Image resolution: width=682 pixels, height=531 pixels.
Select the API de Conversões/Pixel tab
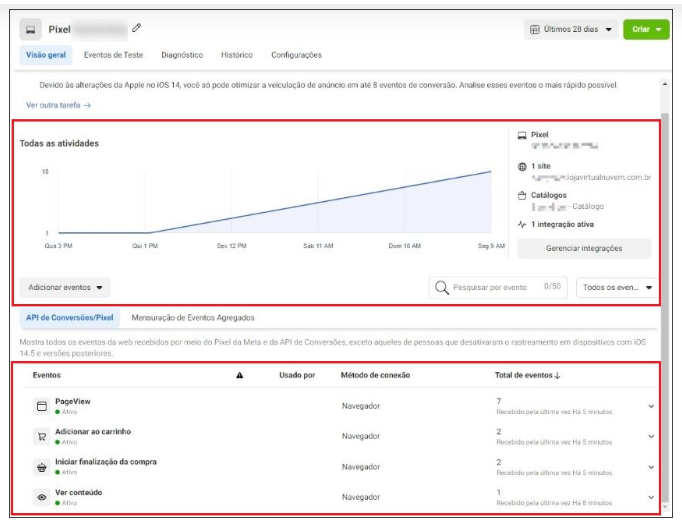tap(70, 318)
